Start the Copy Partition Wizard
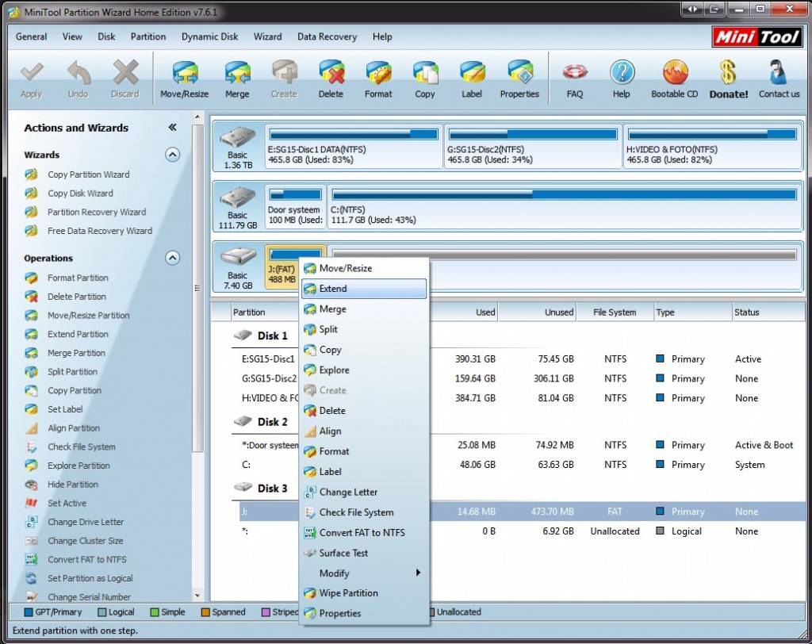 click(x=89, y=174)
